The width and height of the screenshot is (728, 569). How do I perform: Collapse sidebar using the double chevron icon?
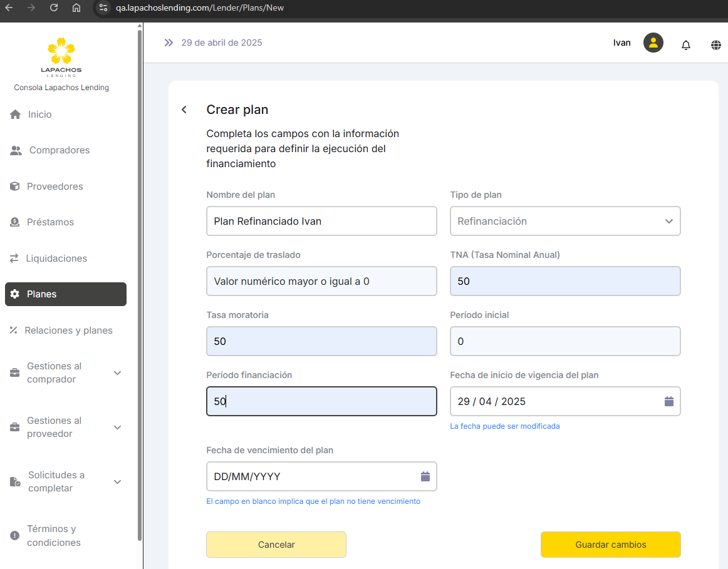pos(168,43)
